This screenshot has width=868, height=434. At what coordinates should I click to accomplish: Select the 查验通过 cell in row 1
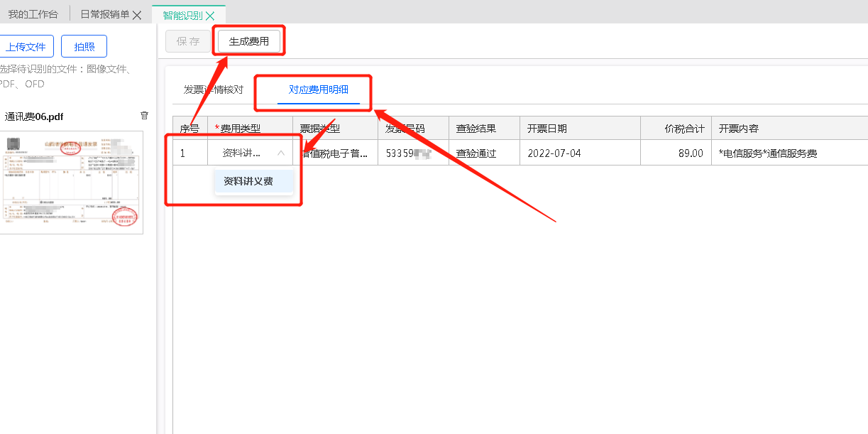(x=476, y=153)
